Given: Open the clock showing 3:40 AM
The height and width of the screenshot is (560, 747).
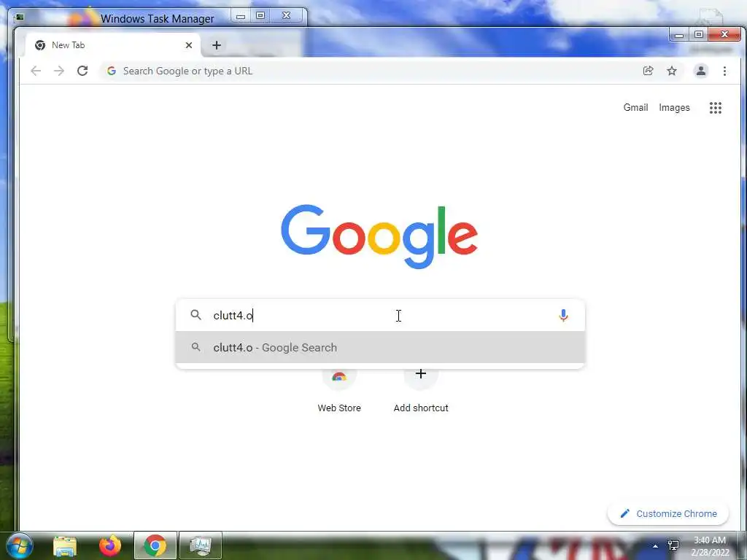Looking at the screenshot, I should click(710, 546).
